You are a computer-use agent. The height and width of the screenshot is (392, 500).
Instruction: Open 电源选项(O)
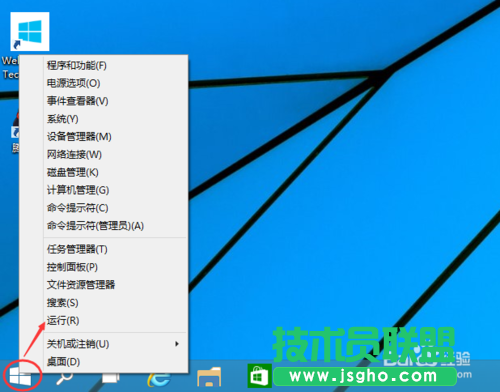coord(104,83)
